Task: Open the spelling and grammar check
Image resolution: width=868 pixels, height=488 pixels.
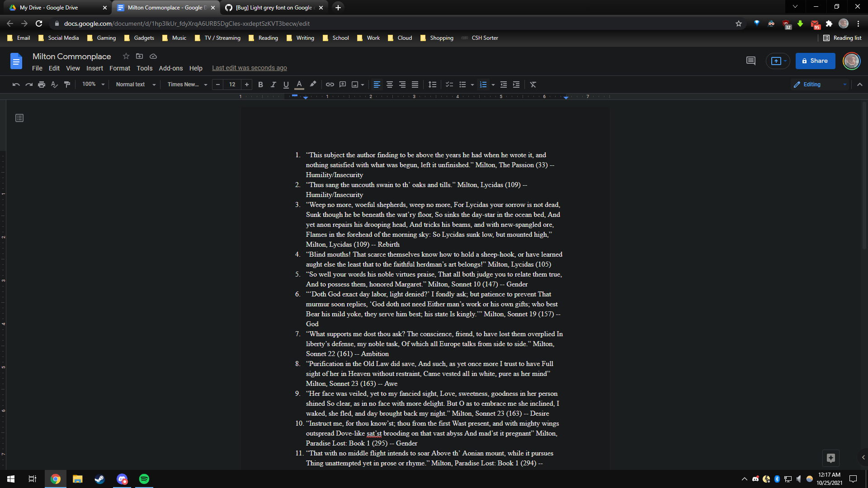Action: pos(54,84)
